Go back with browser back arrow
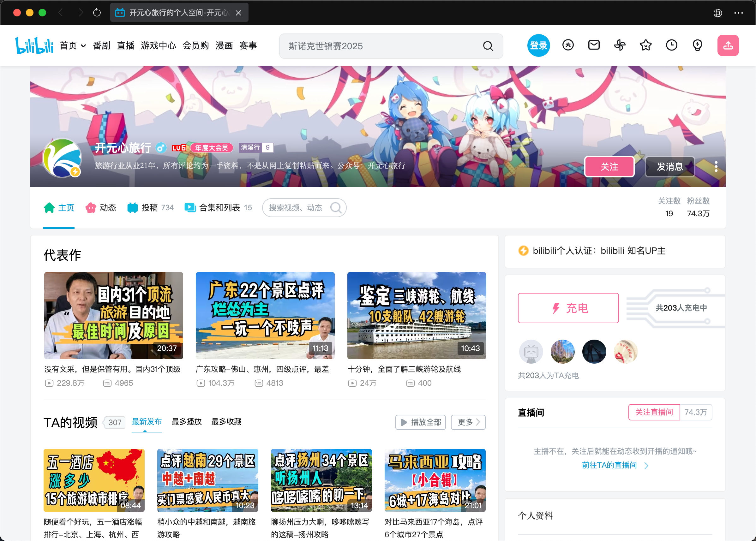Viewport: 756px width, 541px height. 61,13
